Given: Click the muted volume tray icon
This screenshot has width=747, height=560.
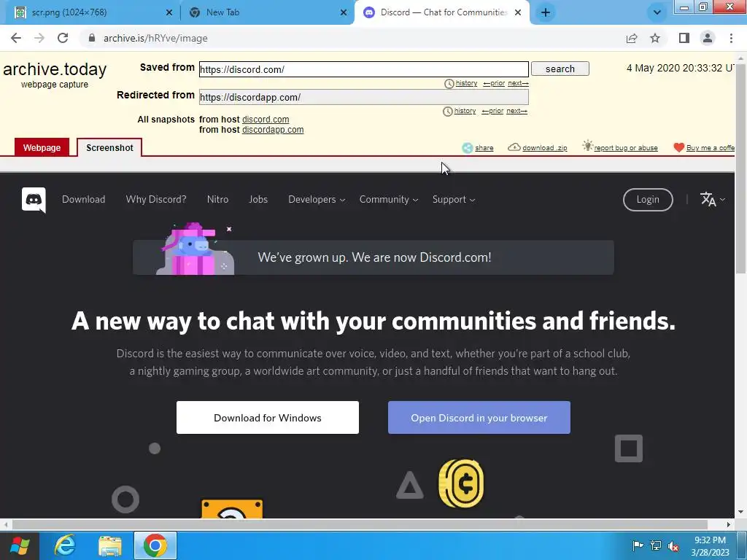Looking at the screenshot, I should (673, 546).
